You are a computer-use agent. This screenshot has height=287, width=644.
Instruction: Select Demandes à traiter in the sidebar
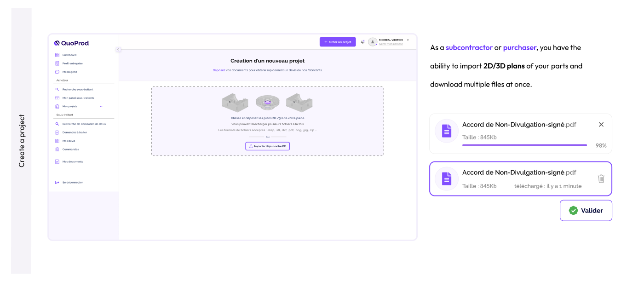pyautogui.click(x=57, y=133)
